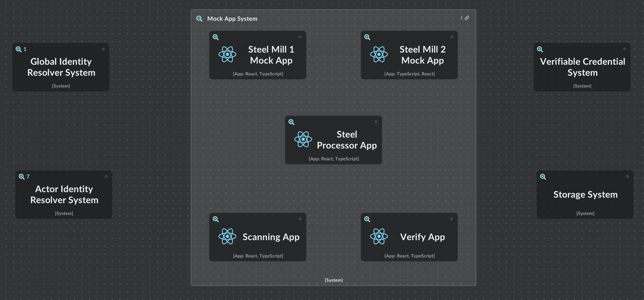Open Mock App System link icon
This screenshot has width=644, height=300.
tap(466, 18)
